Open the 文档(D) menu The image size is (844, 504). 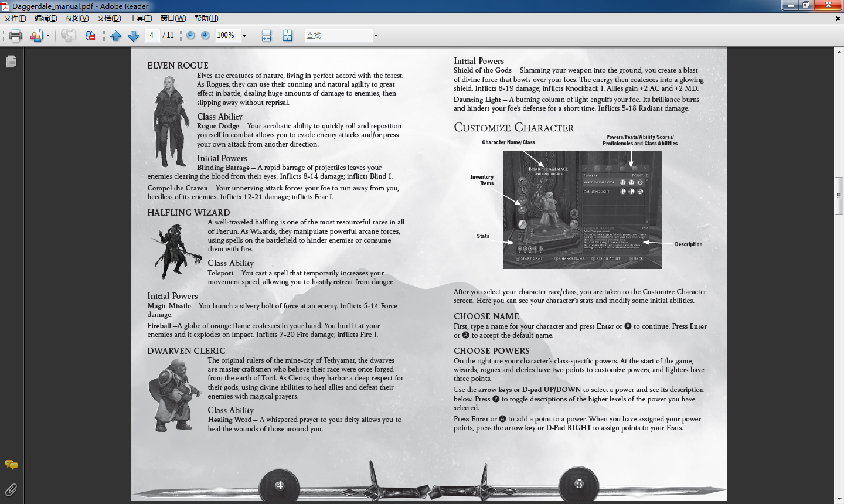pos(109,18)
